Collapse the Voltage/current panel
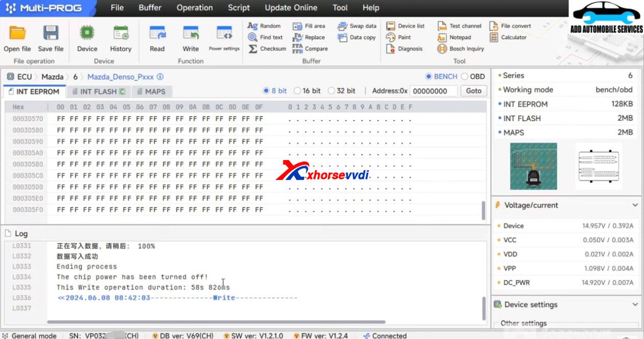The height and width of the screenshot is (339, 644). click(635, 205)
